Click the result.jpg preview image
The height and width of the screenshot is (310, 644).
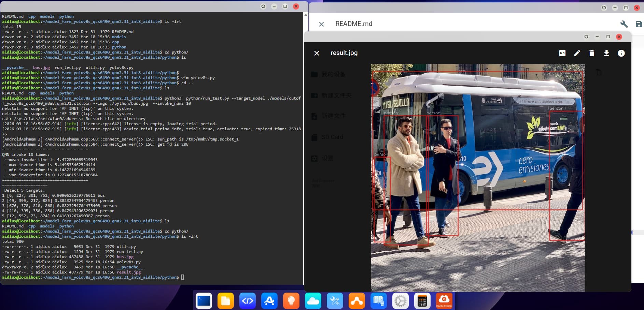[477, 177]
